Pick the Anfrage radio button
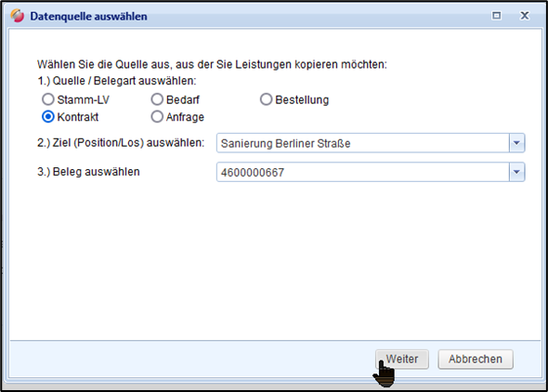Viewport: 548px width, 392px height. [x=157, y=117]
